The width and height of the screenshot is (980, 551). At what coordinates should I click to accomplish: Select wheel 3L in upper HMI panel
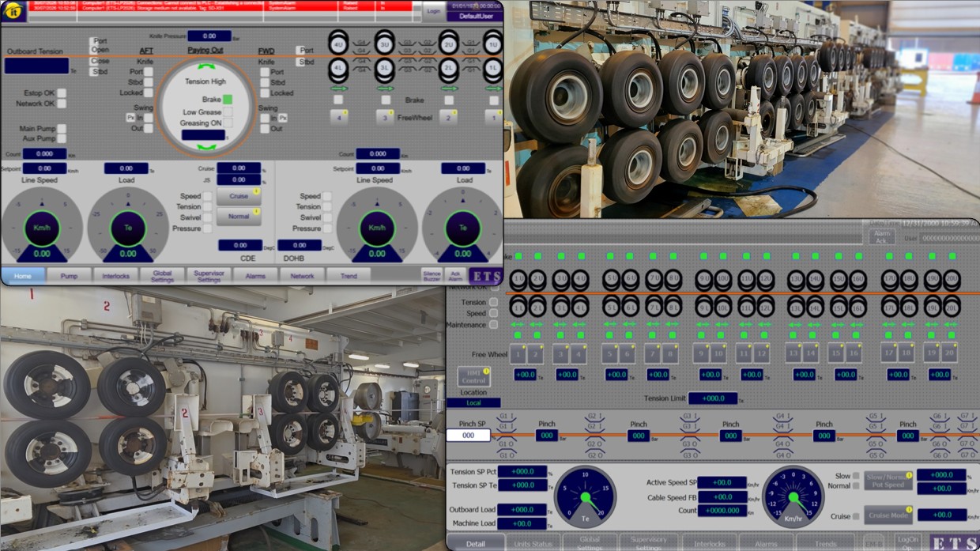click(x=385, y=69)
